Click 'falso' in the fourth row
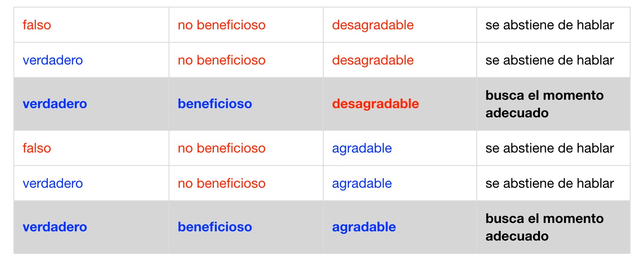The image size is (644, 264). pos(37,148)
